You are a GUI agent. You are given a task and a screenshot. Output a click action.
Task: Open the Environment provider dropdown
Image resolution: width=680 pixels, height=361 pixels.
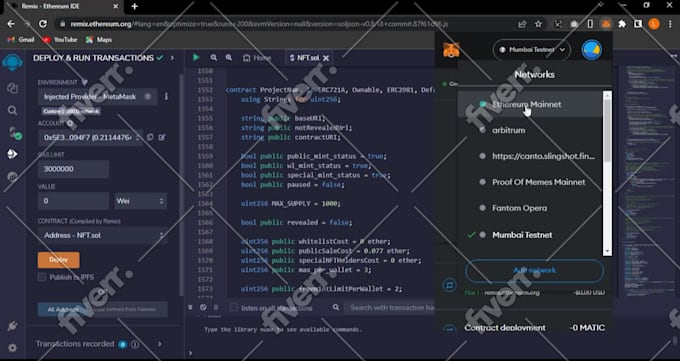coord(97,96)
